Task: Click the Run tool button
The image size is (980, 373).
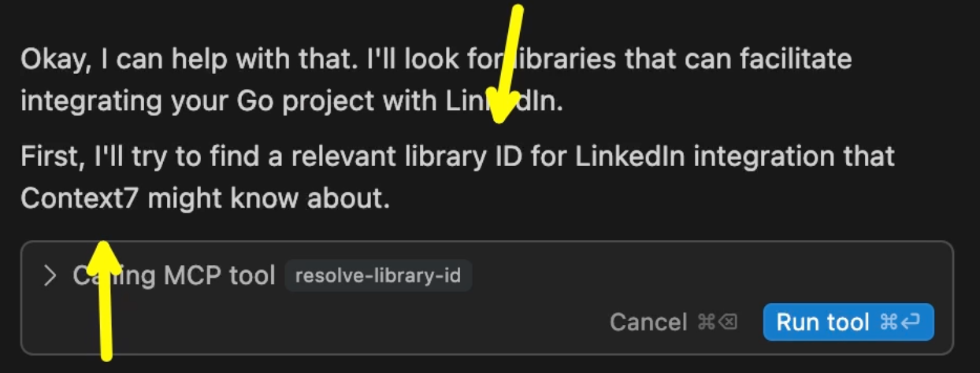Action: (848, 322)
